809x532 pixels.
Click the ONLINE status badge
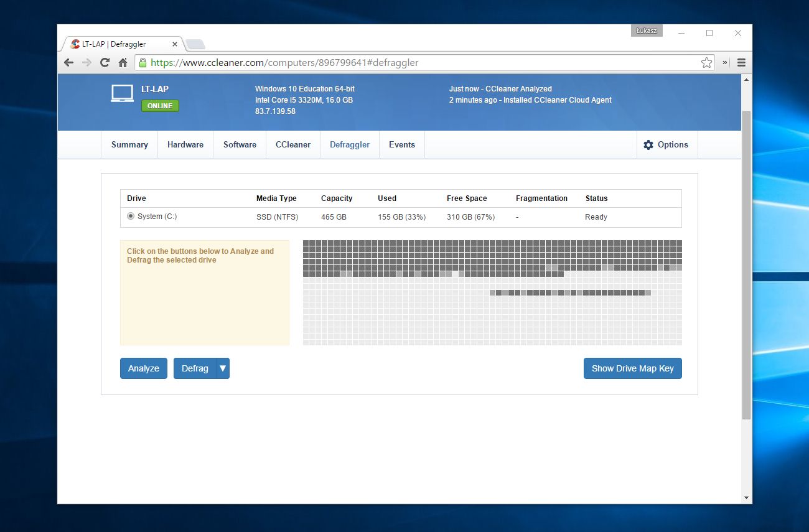click(x=160, y=106)
